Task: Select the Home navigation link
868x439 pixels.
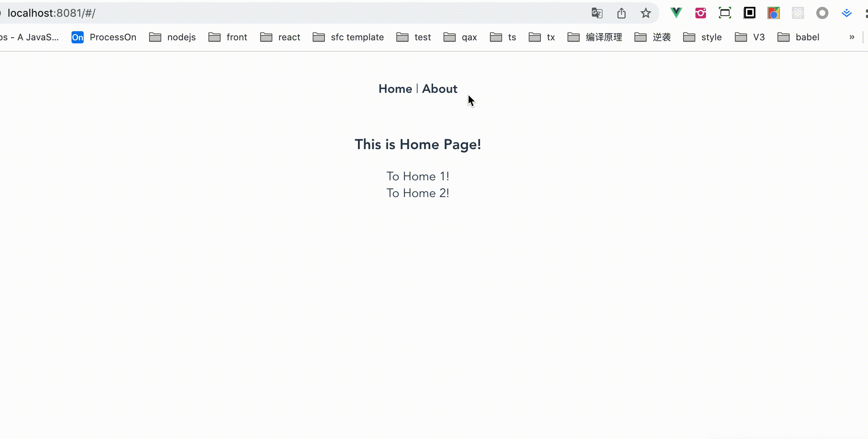Action: (x=395, y=89)
